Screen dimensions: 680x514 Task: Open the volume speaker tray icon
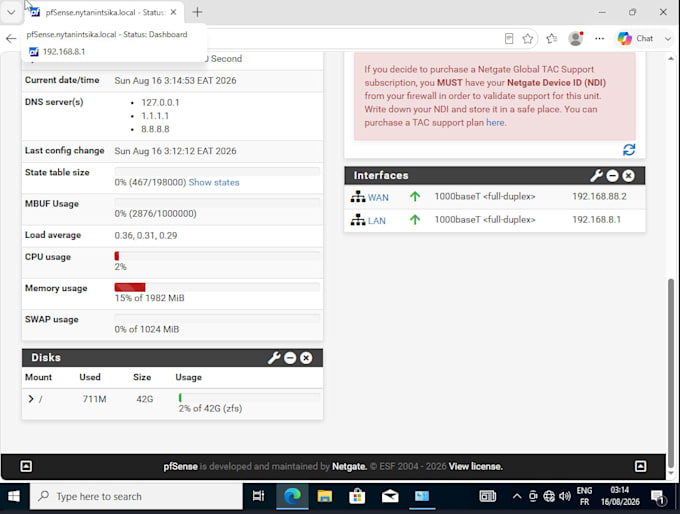565,496
